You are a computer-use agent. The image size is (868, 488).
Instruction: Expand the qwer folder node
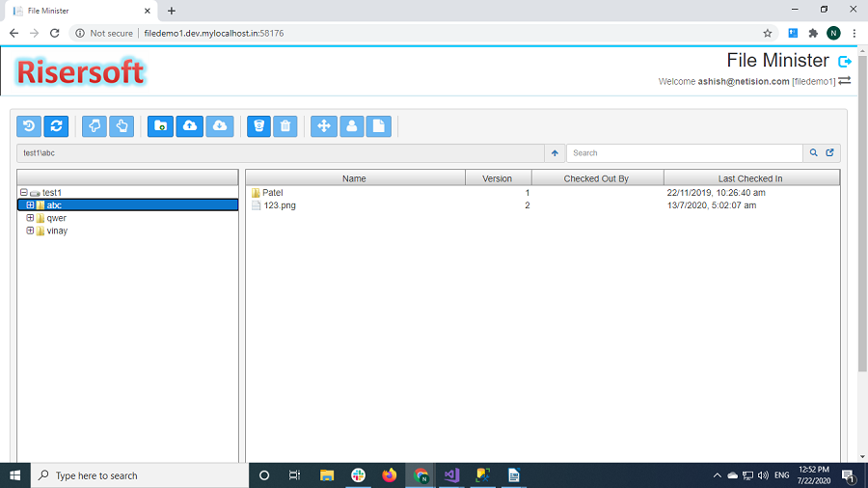pyautogui.click(x=30, y=218)
